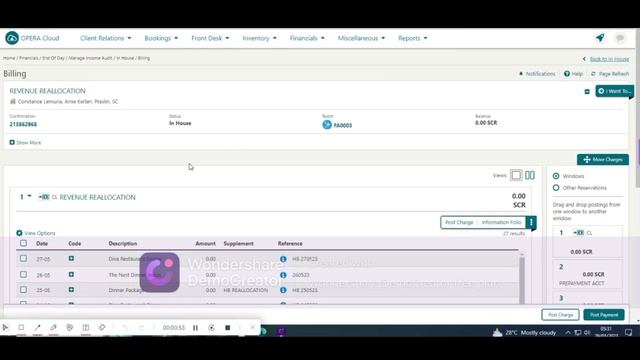The height and width of the screenshot is (360, 640).
Task: Click the Move Charges button
Action: point(602,160)
